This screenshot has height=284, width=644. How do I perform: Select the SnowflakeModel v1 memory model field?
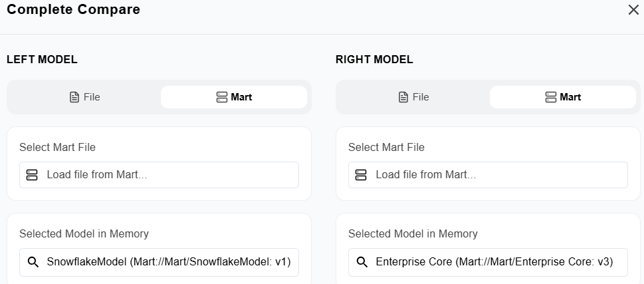tap(159, 262)
